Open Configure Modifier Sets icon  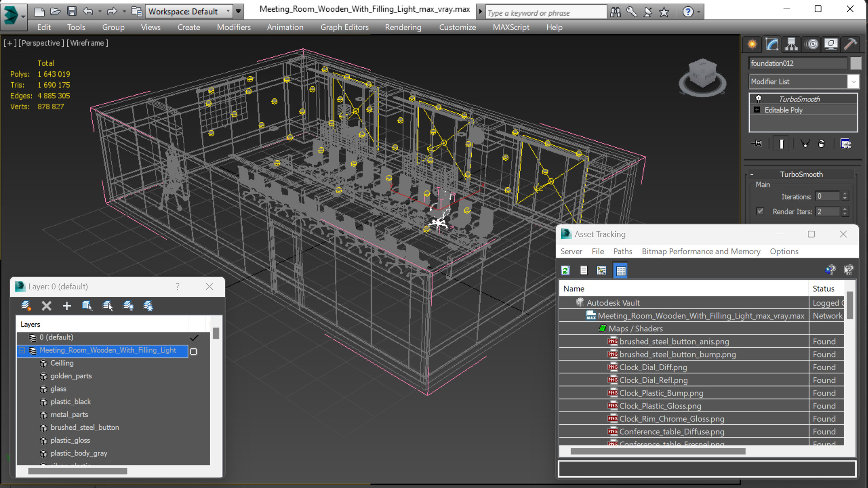coord(845,144)
